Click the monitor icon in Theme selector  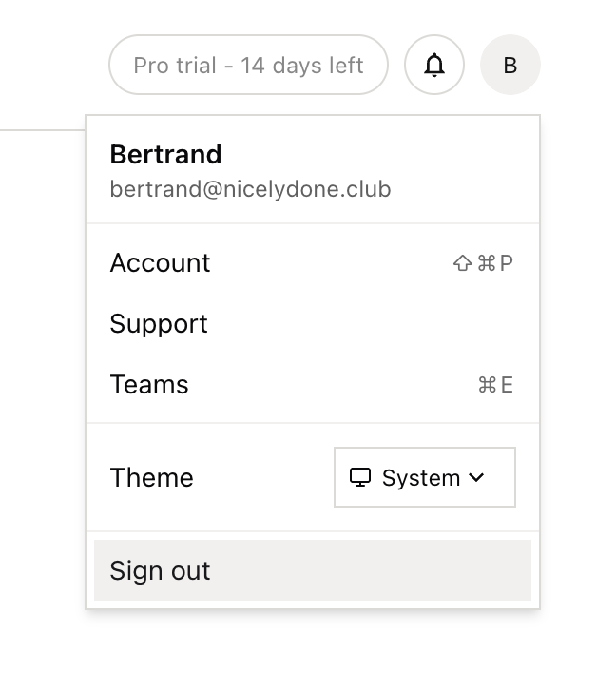360,477
